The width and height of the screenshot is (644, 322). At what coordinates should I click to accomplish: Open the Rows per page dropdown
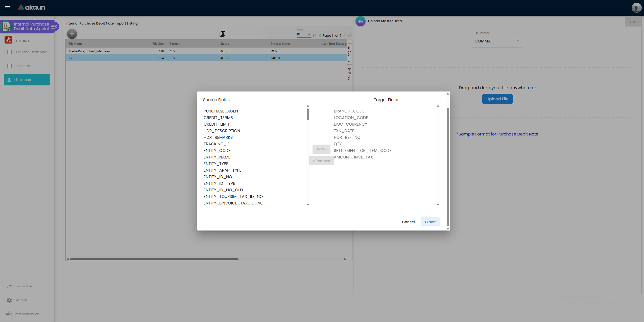click(x=304, y=34)
